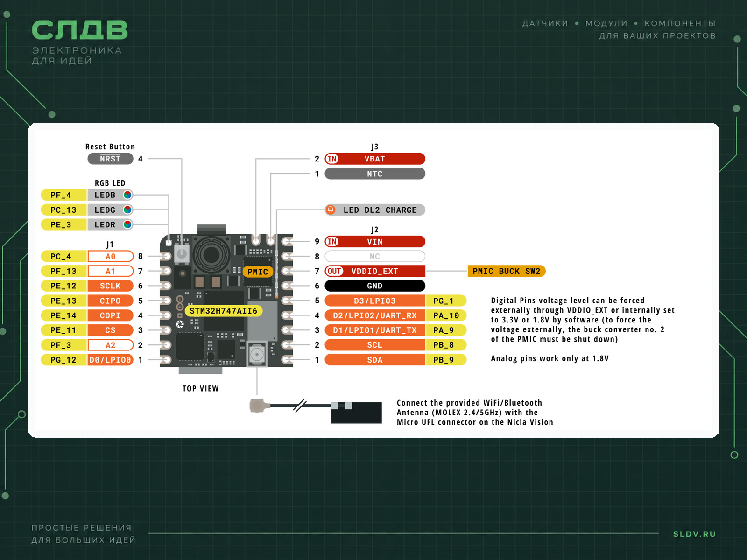Click the PC_4 port label
This screenshot has height=560, width=747.
click(63, 257)
